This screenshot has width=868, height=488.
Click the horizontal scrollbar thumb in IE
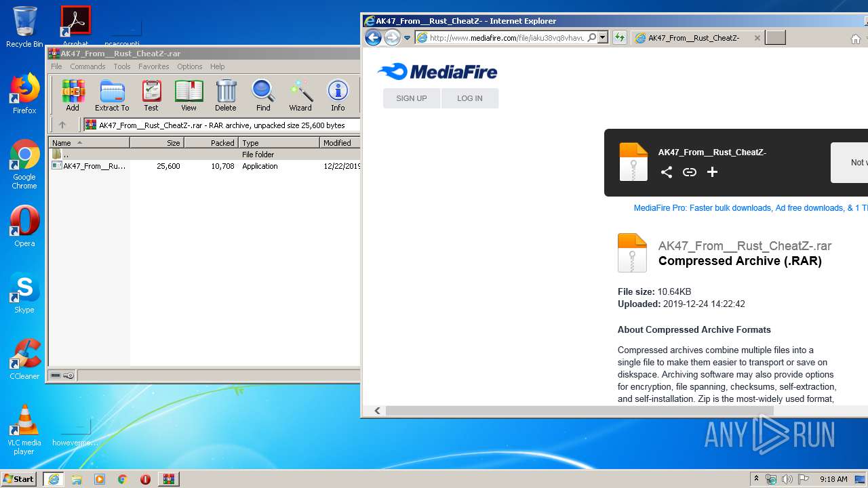click(x=580, y=411)
